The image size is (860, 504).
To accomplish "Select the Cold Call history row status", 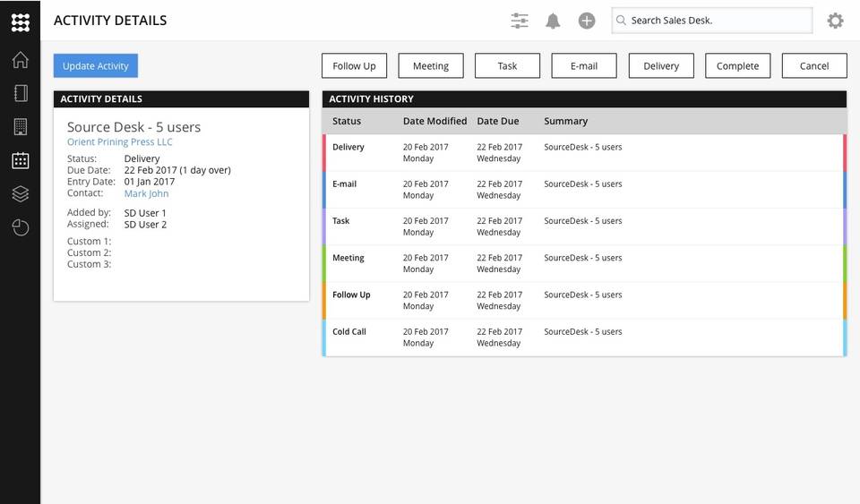I will [348, 331].
